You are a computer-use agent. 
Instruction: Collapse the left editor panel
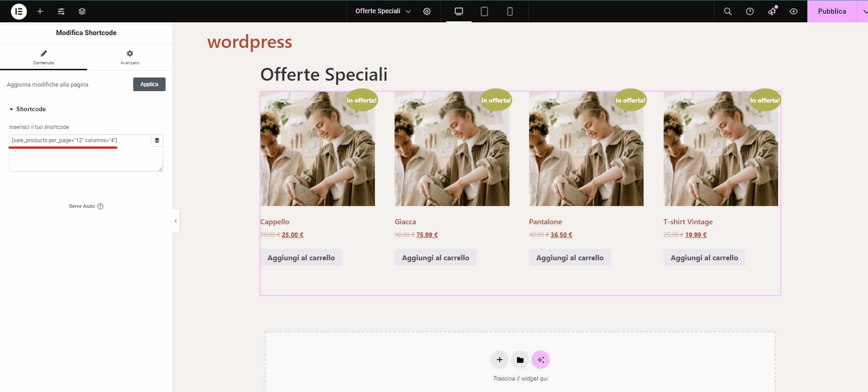coord(176,221)
